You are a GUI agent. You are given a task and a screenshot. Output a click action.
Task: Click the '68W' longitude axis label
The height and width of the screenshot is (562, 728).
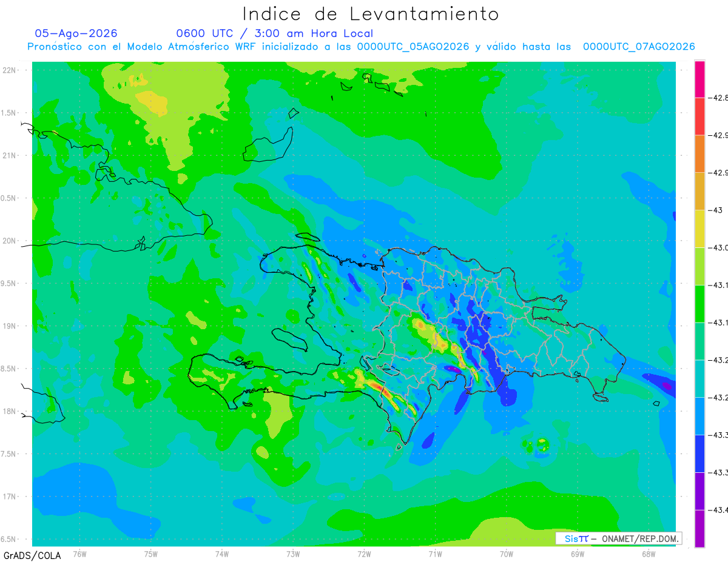649,554
